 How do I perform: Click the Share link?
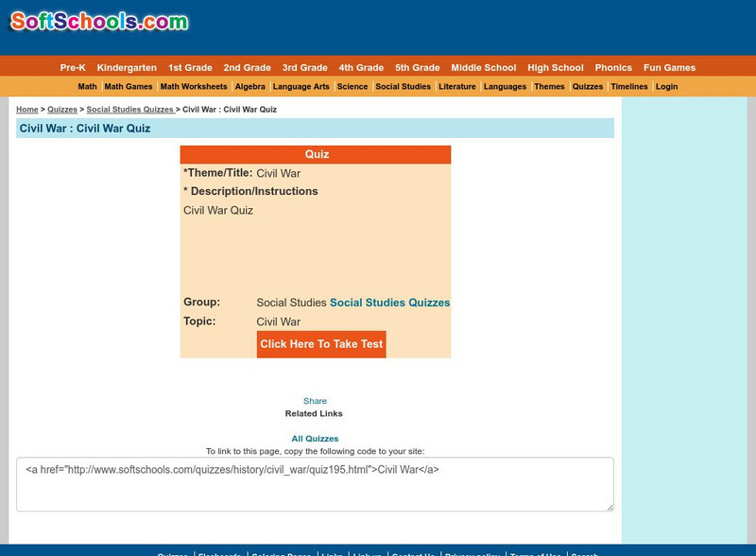click(x=316, y=400)
